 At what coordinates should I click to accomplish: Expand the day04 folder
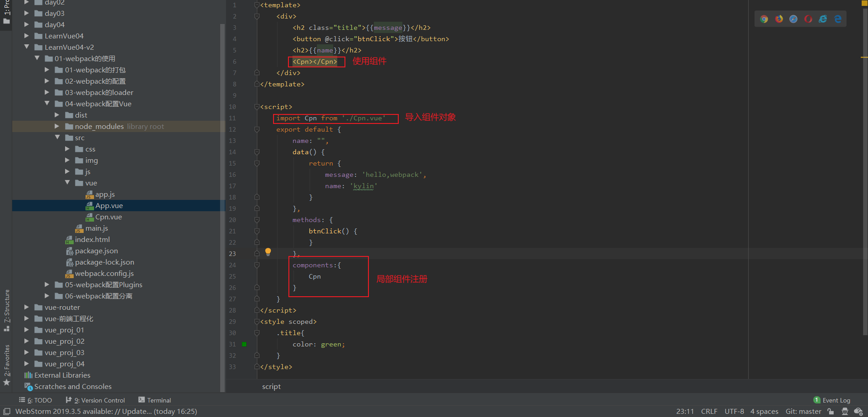(27, 24)
